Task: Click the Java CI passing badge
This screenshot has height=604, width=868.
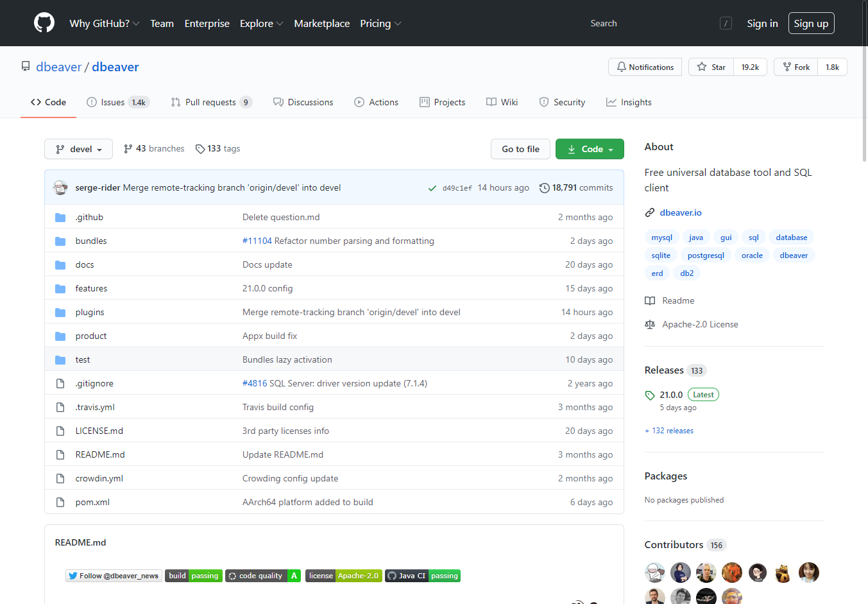Action: (x=423, y=576)
